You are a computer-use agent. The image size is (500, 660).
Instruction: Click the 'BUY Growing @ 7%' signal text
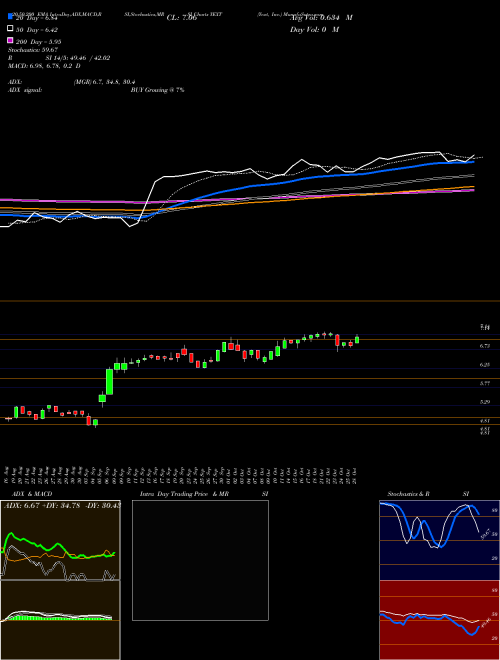click(157, 90)
